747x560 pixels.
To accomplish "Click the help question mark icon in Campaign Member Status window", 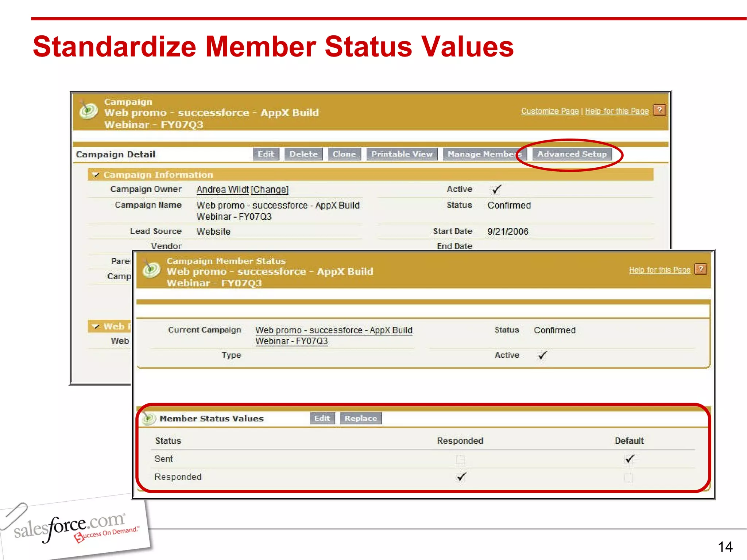I will tap(701, 269).
